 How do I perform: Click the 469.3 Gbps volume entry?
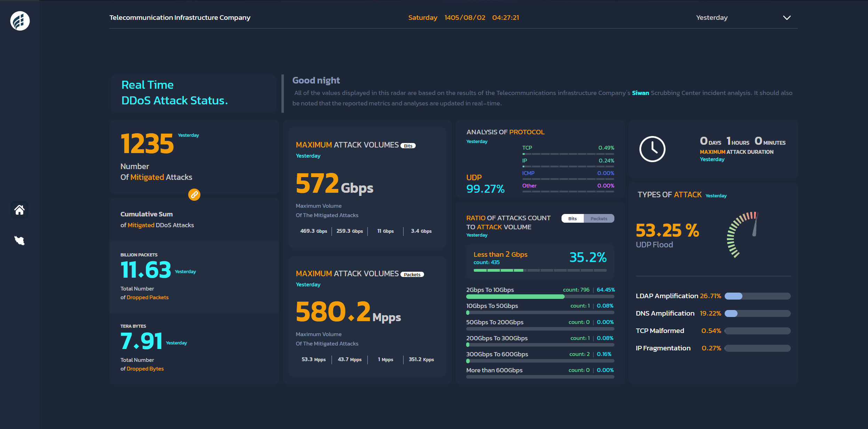[313, 231]
